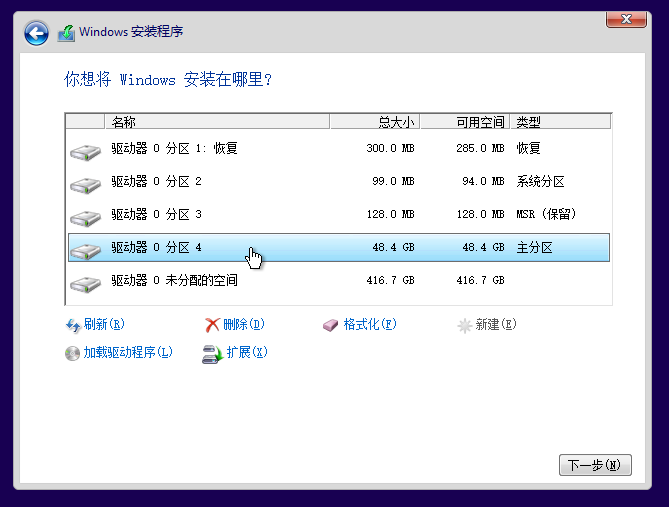
Task: Click the heading 你想将 Windows 安装在哪里?
Action: coord(168,79)
